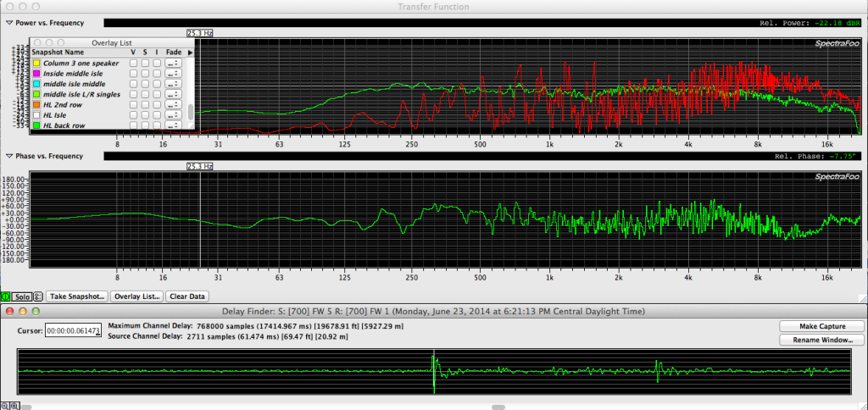Enable the S checkbox for Inside middle isle
Image resolution: width=868 pixels, height=410 pixels.
tap(145, 74)
